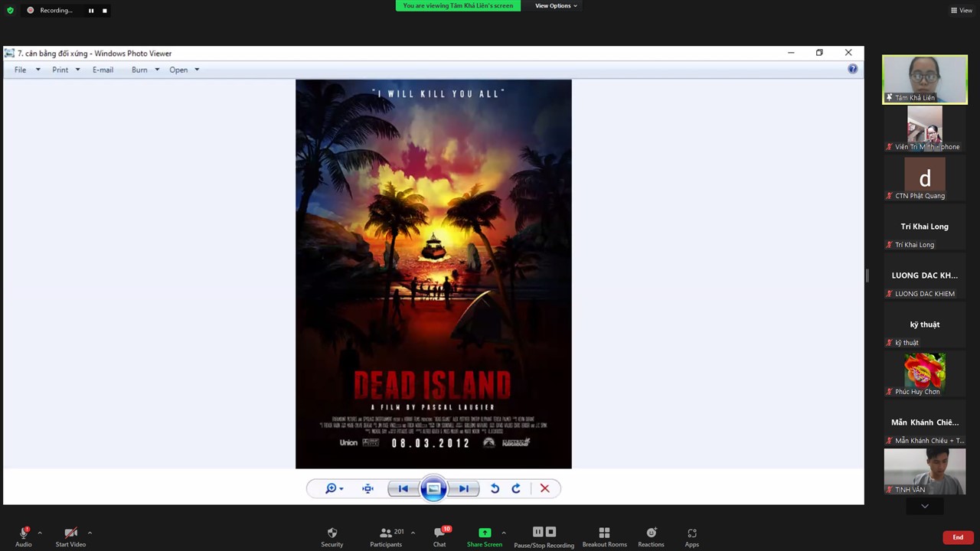Open the View Options dropdown
This screenshot has height=551, width=980.
556,6
